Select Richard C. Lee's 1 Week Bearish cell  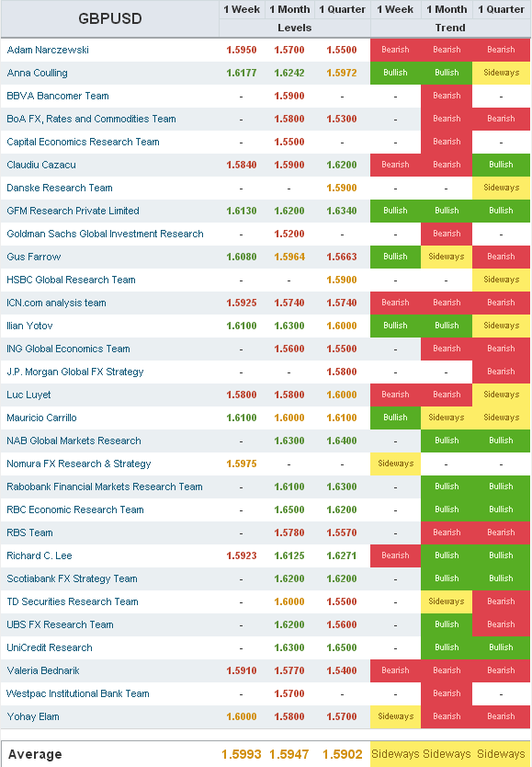click(396, 555)
